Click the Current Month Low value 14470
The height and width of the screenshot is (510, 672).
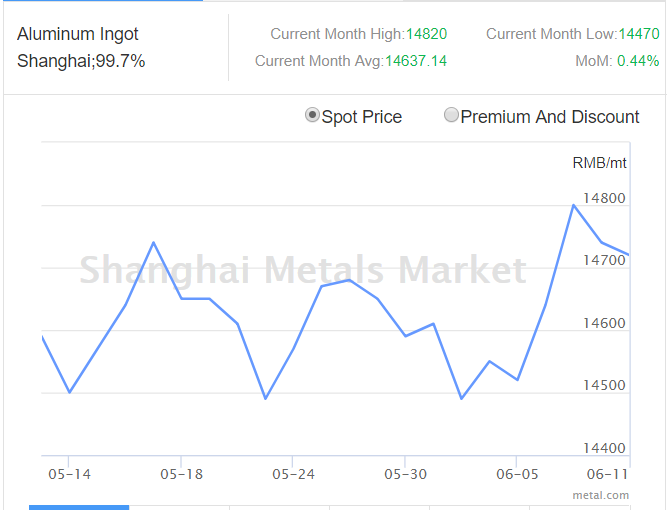(638, 34)
